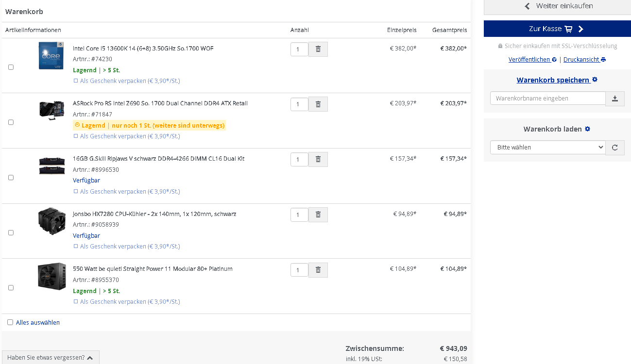Open G.Skill RAM product image
The height and width of the screenshot is (364, 631).
[51, 165]
